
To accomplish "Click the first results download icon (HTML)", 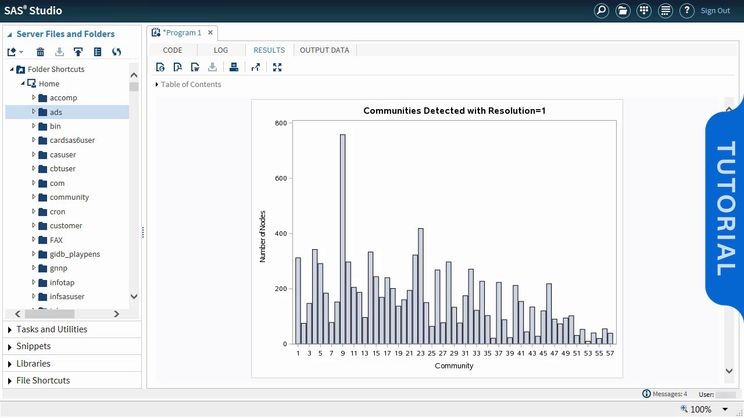I will point(160,67).
